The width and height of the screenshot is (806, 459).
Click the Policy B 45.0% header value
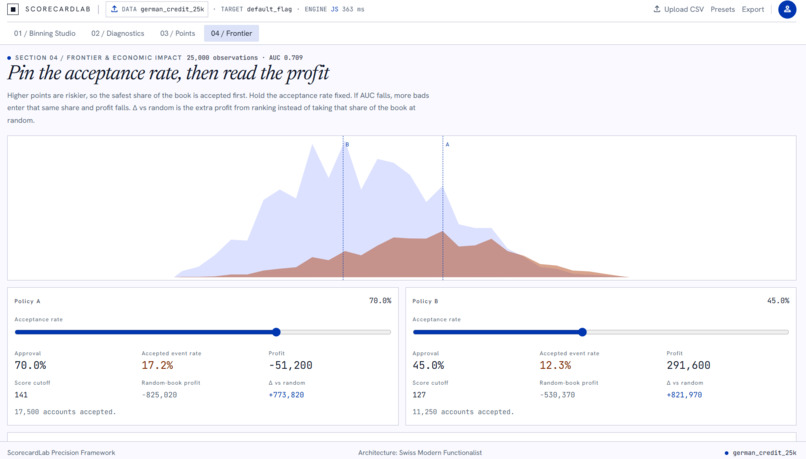click(778, 301)
